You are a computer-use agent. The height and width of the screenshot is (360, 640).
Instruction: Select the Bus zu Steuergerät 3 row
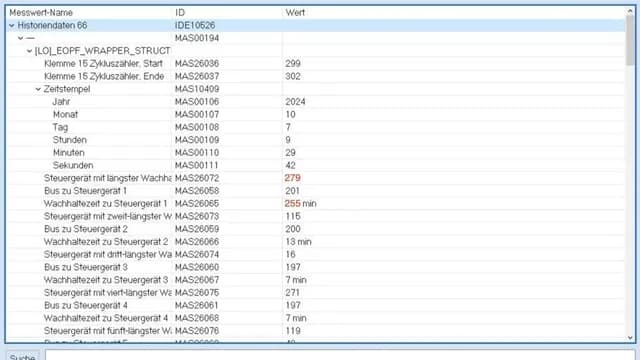[x=316, y=267]
